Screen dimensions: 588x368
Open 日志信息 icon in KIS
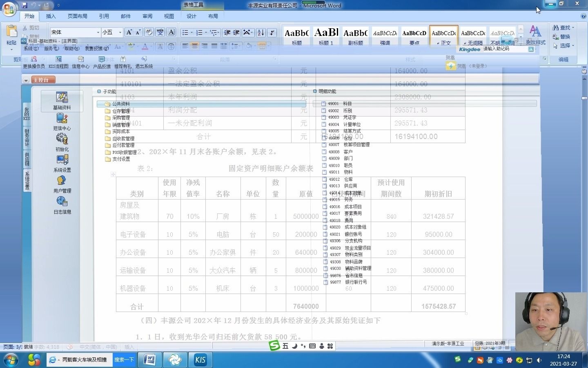point(62,205)
